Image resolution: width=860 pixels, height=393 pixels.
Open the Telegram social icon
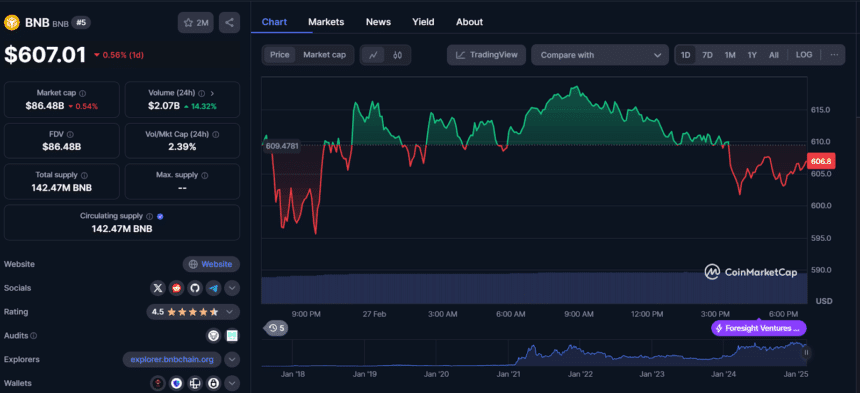(213, 288)
